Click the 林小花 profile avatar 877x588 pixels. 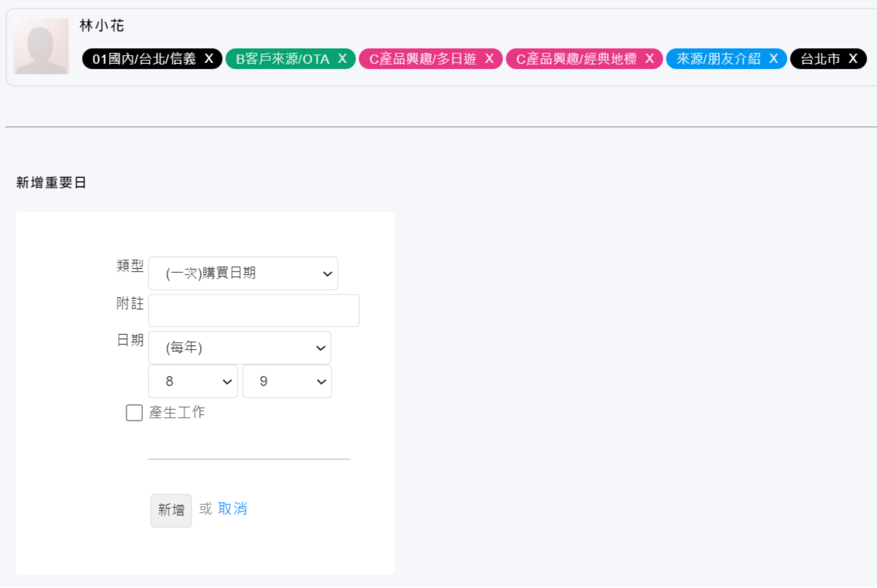pos(41,46)
